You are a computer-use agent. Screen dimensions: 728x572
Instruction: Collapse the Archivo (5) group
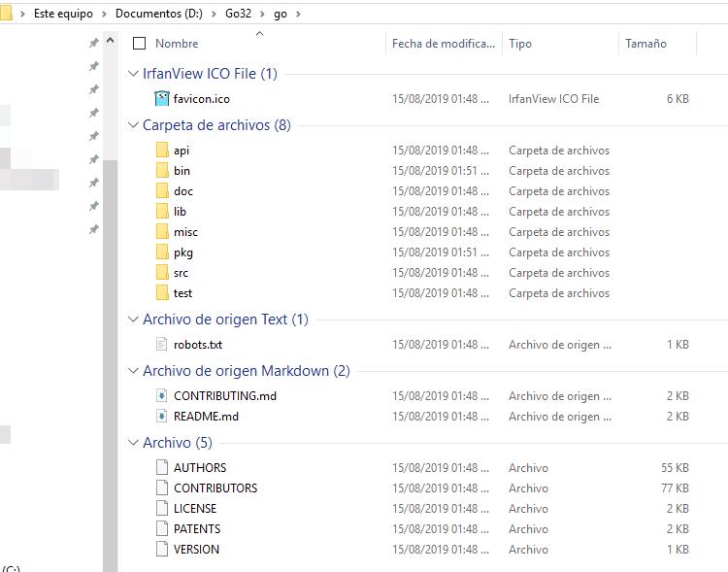pos(133,443)
